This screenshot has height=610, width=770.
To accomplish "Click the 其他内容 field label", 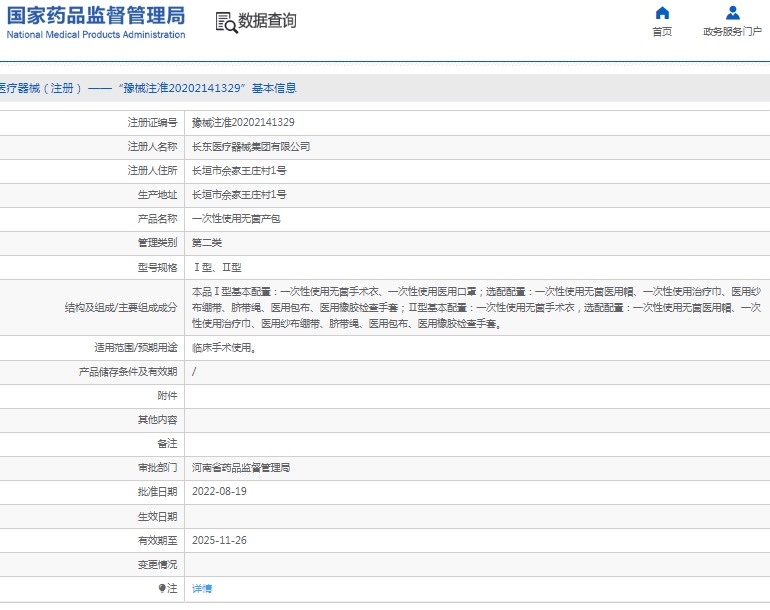I will point(157,420).
